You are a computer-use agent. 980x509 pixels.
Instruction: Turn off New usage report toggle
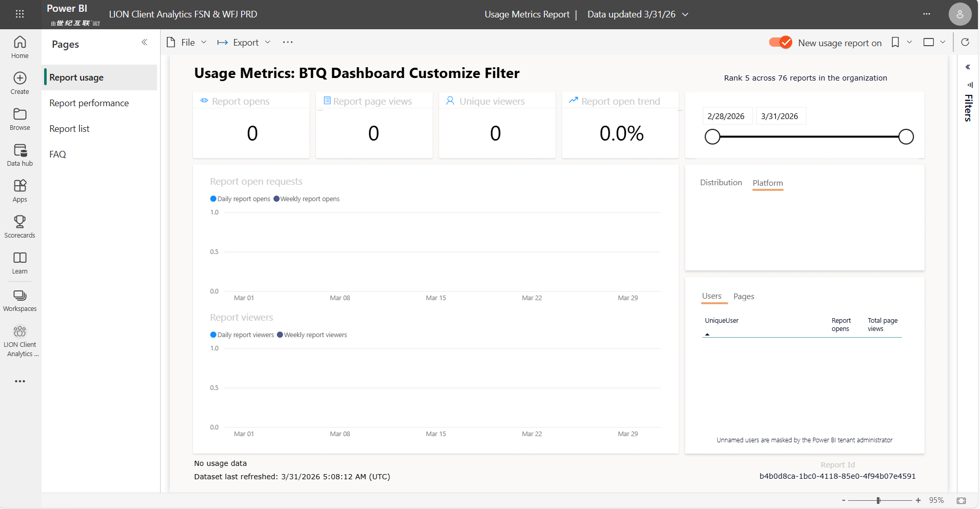click(x=780, y=42)
